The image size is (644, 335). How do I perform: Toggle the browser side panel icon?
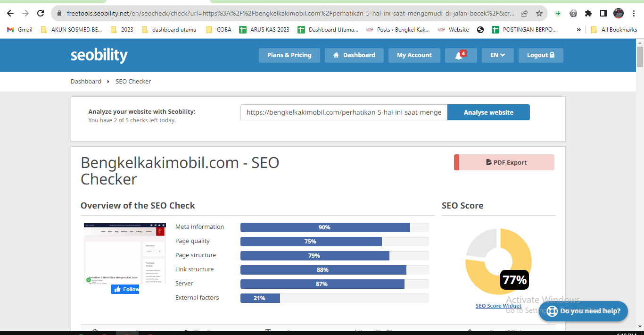(603, 13)
